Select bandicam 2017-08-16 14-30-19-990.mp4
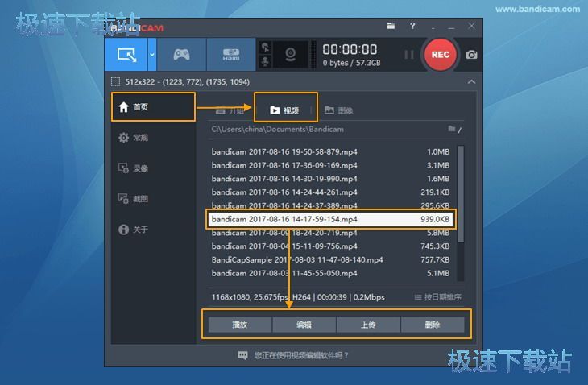This screenshot has width=588, height=385. tap(331, 179)
